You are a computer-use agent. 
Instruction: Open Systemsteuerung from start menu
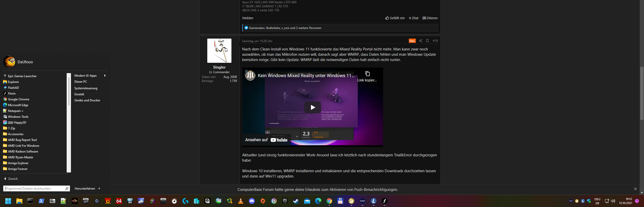86,88
